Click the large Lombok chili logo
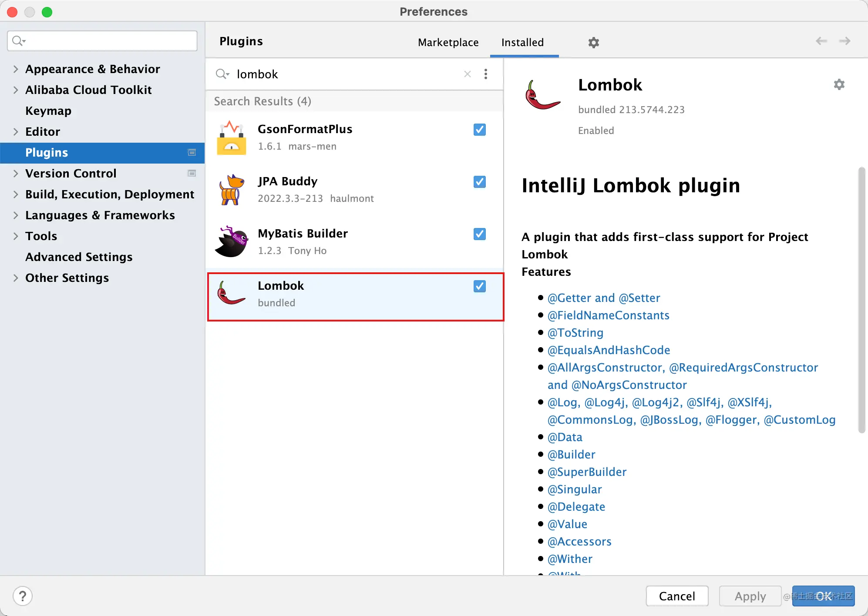This screenshot has width=868, height=616. tap(542, 95)
